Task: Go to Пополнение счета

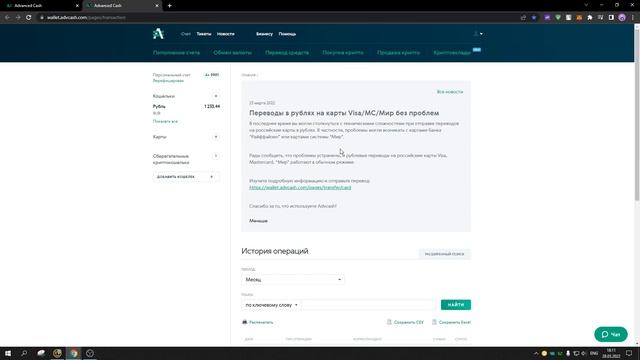Action: click(x=176, y=53)
